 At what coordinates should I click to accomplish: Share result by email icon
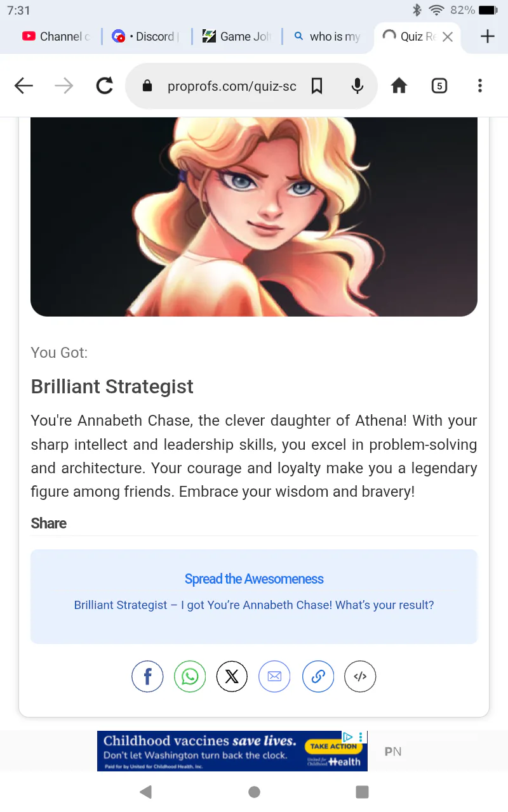pyautogui.click(x=274, y=676)
